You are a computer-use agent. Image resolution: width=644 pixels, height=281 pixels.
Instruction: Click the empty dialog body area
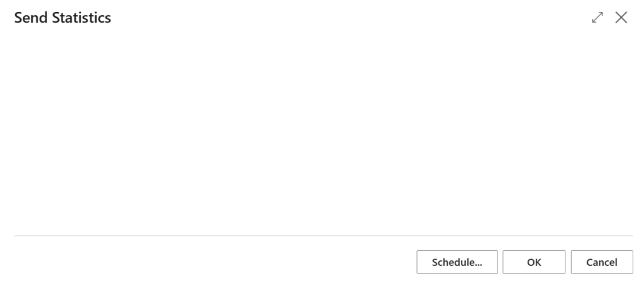point(323,131)
